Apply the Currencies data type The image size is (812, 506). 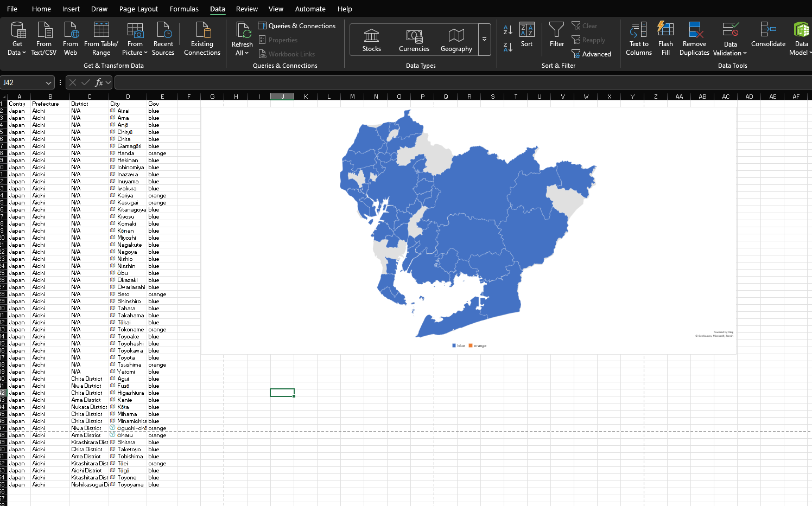[x=414, y=40]
